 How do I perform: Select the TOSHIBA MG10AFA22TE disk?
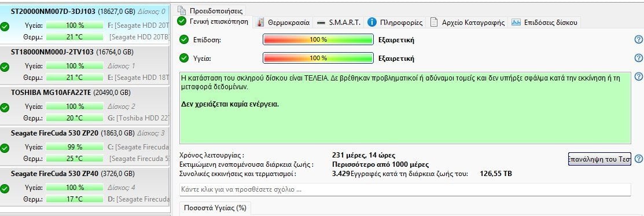(84, 105)
